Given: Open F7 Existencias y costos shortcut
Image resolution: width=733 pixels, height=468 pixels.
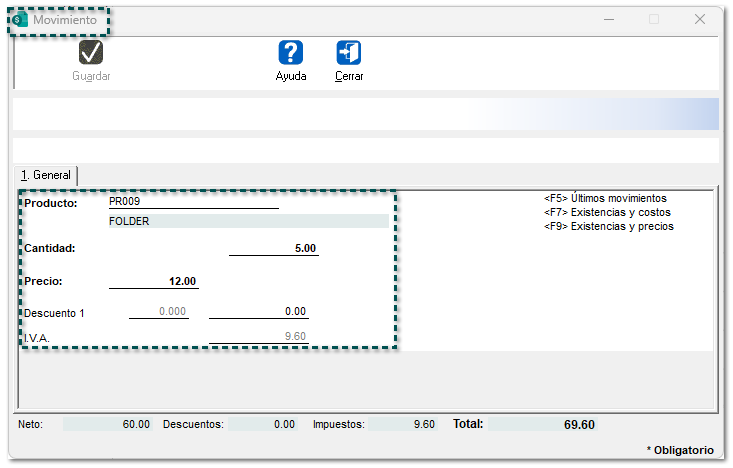Looking at the screenshot, I should point(607,212).
